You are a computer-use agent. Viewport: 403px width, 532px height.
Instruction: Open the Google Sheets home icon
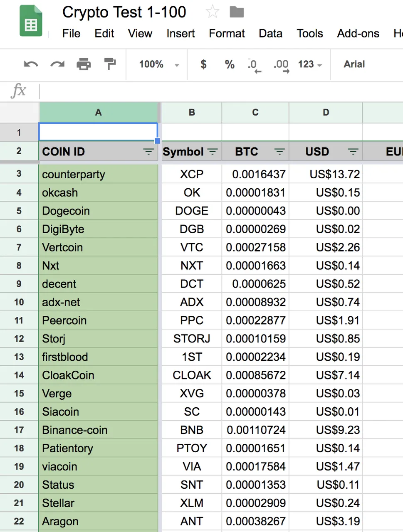tap(31, 21)
